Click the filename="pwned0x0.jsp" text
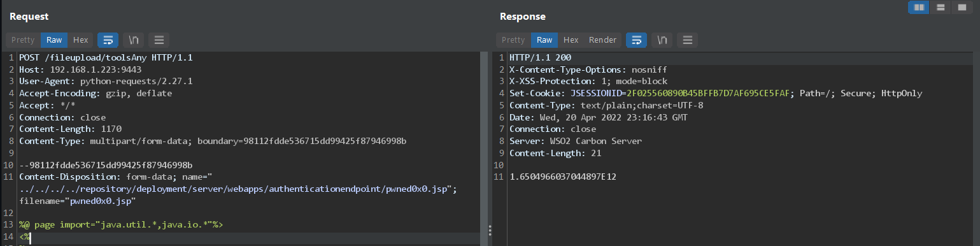980x246 pixels. coord(78,201)
